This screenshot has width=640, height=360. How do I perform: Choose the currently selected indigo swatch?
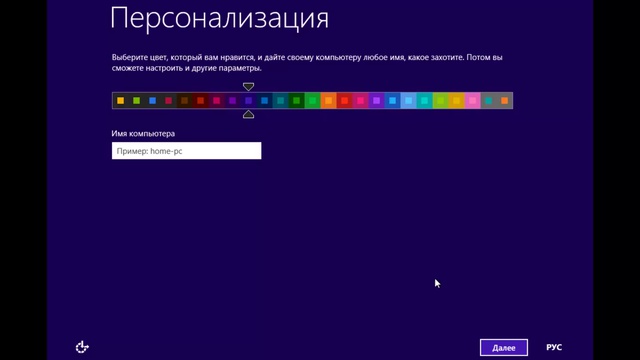click(249, 100)
